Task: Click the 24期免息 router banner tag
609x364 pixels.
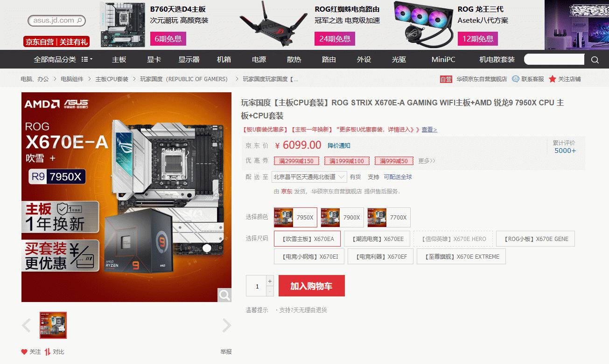Action: (x=335, y=39)
